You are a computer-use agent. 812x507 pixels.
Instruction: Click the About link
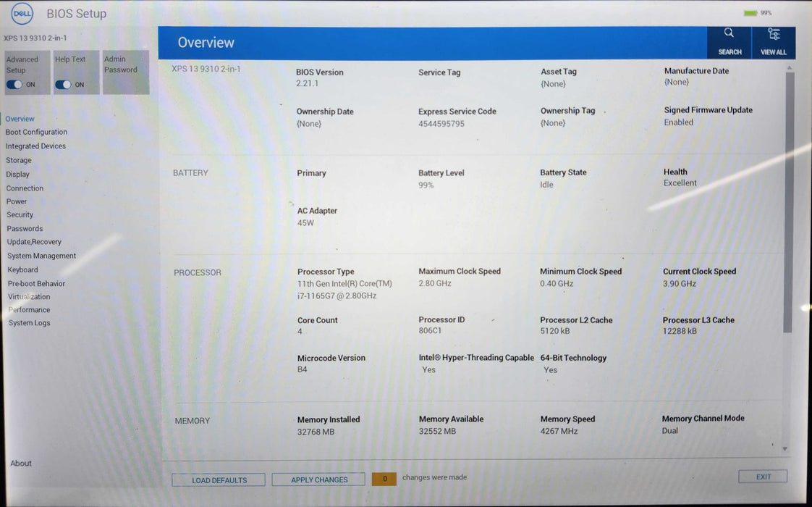[x=21, y=464]
